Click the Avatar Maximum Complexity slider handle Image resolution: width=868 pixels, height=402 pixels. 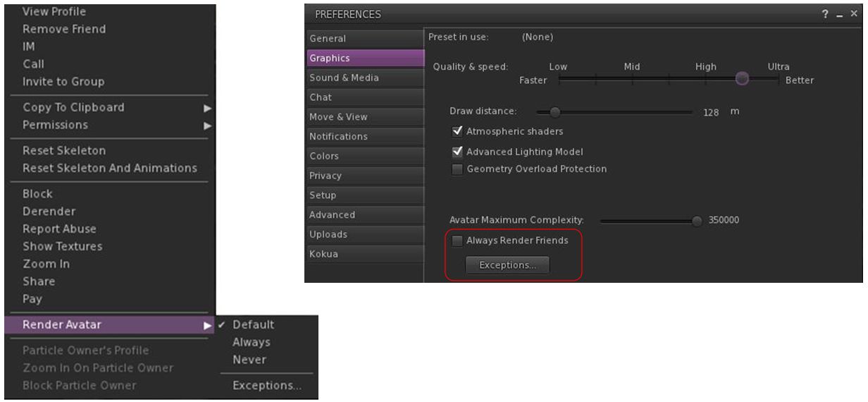tap(697, 221)
